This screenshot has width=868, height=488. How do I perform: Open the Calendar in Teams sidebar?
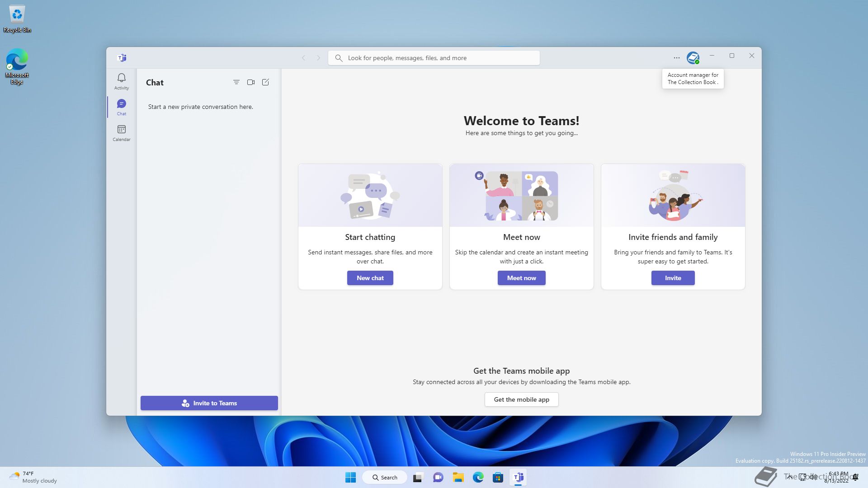[121, 133]
